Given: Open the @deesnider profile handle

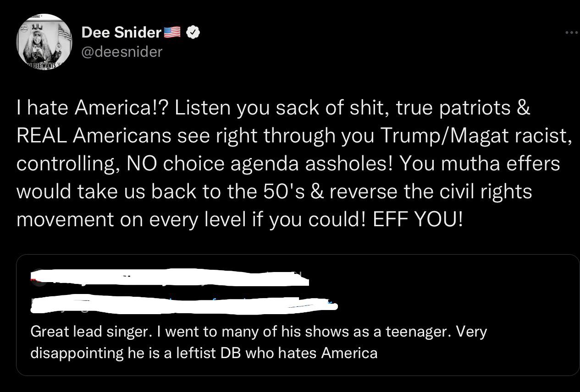Looking at the screenshot, I should click(x=121, y=52).
